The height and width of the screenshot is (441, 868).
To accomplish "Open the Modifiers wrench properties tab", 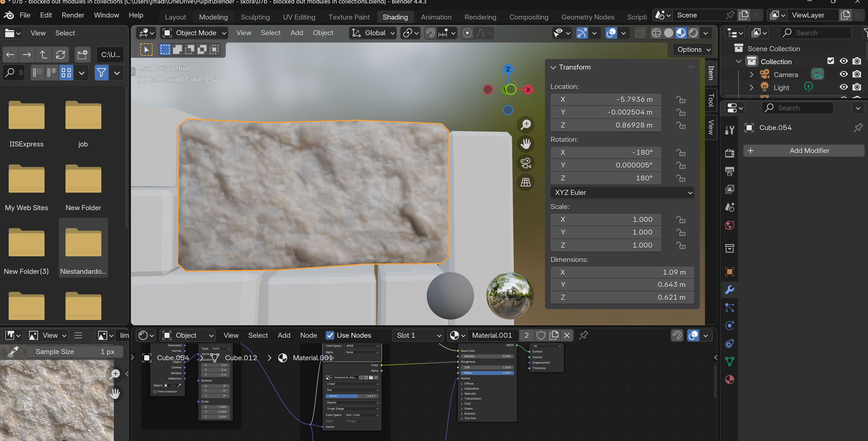I will [730, 290].
